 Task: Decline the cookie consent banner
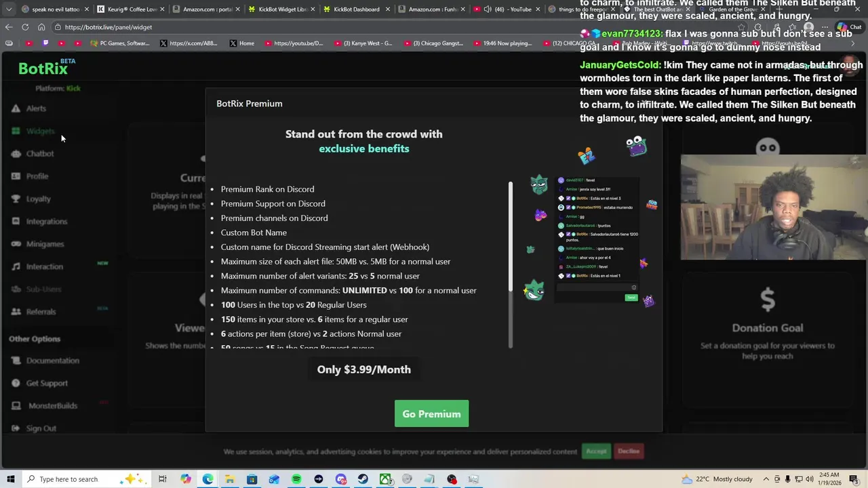click(x=629, y=451)
